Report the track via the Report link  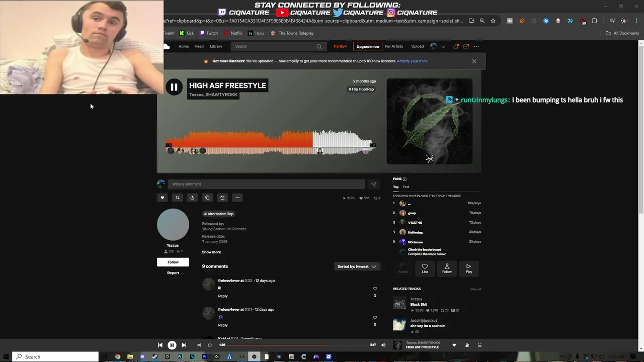[173, 273]
